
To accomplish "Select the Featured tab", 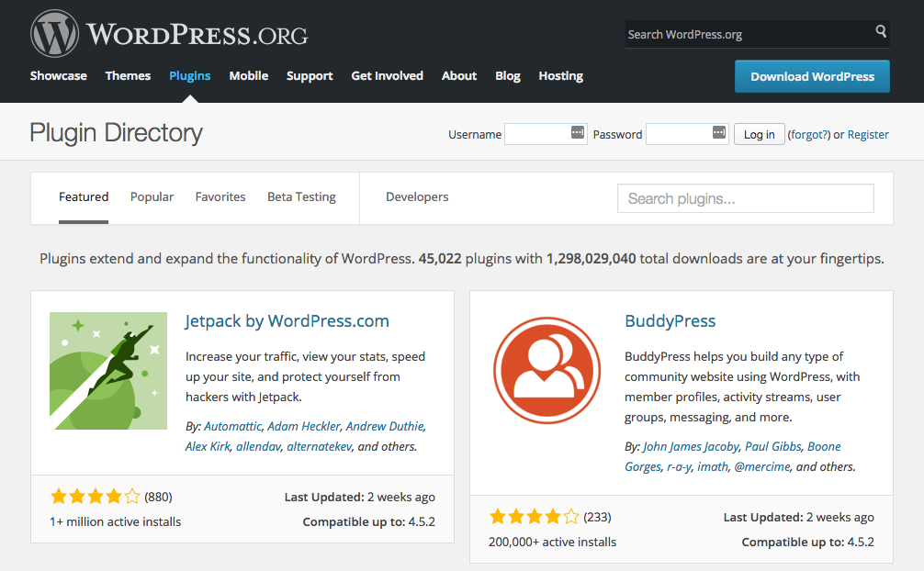I will click(x=84, y=196).
